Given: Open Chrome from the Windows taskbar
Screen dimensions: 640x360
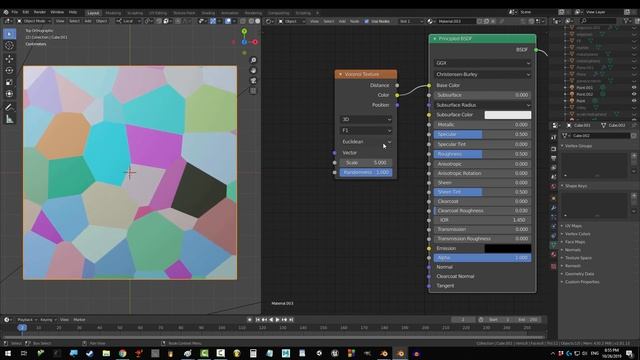Looking at the screenshot, I should coord(122,353).
